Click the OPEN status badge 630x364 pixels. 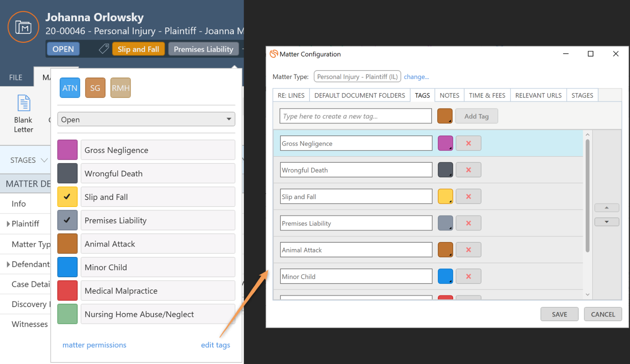pos(63,49)
